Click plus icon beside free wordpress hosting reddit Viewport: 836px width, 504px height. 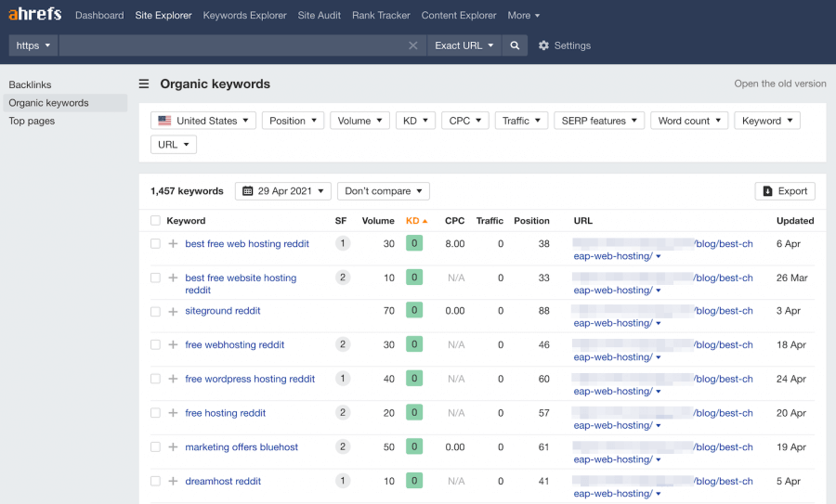click(x=173, y=379)
